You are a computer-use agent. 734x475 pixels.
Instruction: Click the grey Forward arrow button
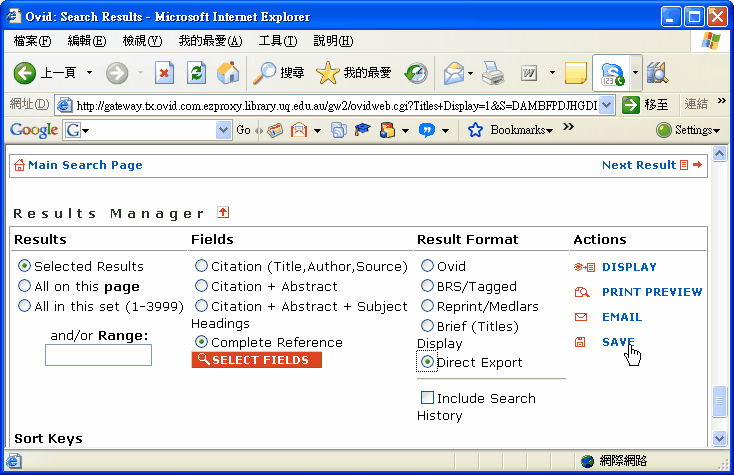tap(117, 73)
